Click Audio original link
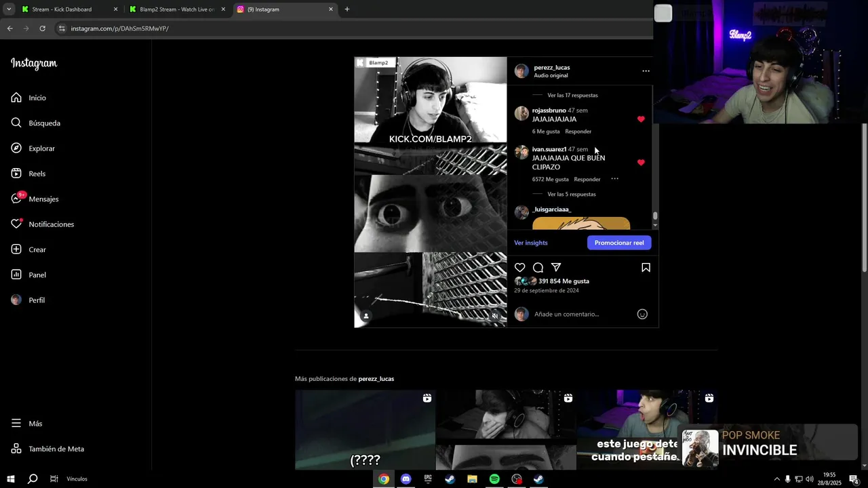 [x=551, y=75]
